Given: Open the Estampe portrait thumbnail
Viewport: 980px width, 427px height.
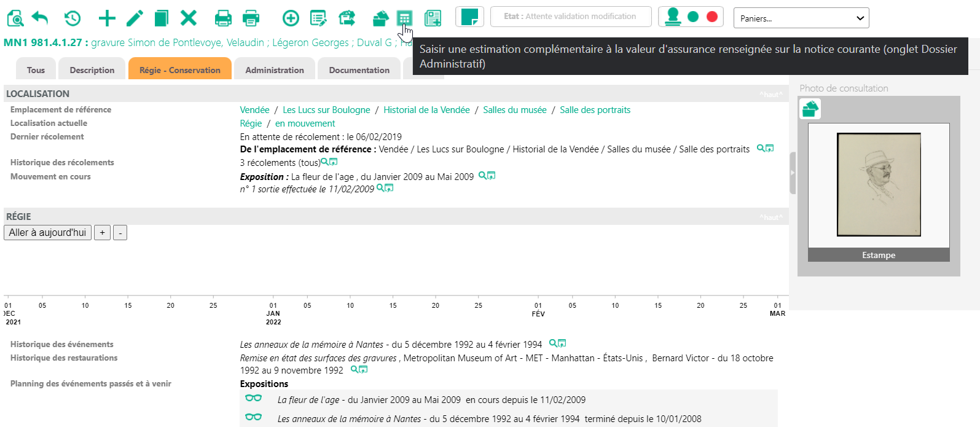Looking at the screenshot, I should pos(879,184).
